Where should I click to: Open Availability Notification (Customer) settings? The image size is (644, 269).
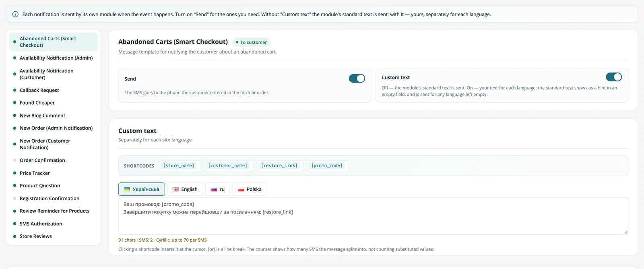coord(54,74)
